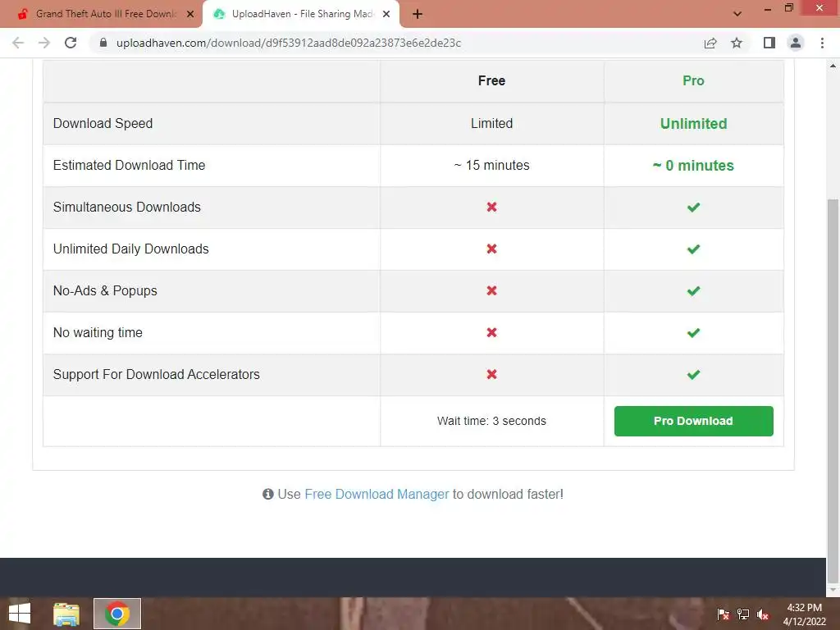This screenshot has width=840, height=630.
Task: Click the address bar URL
Action: click(288, 43)
